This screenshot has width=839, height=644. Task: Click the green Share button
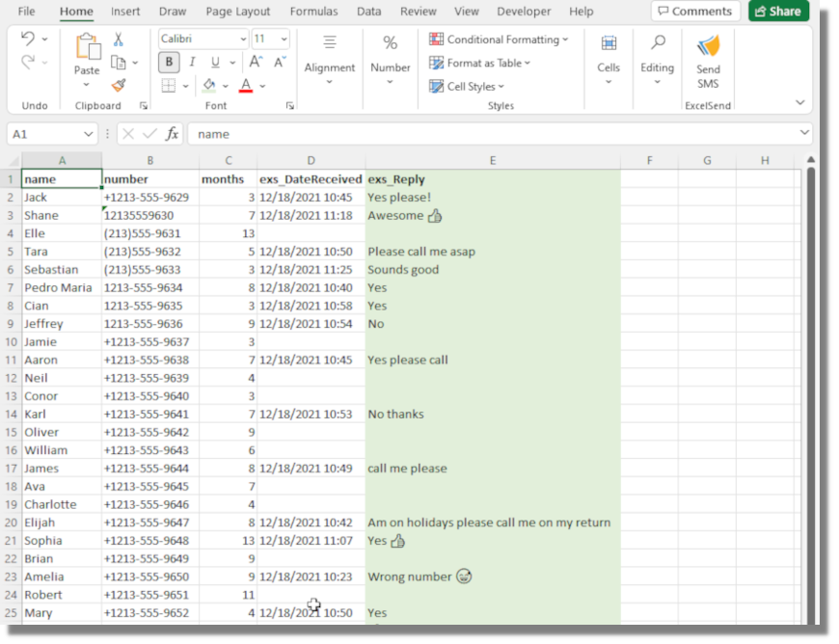pyautogui.click(x=778, y=12)
